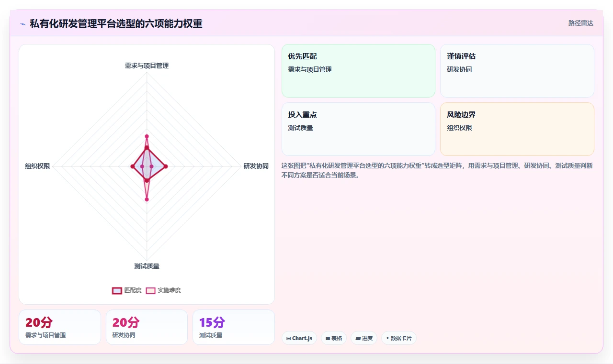Select the 20分 需求与项目管理 score card
This screenshot has width=613, height=364.
coord(60,327)
